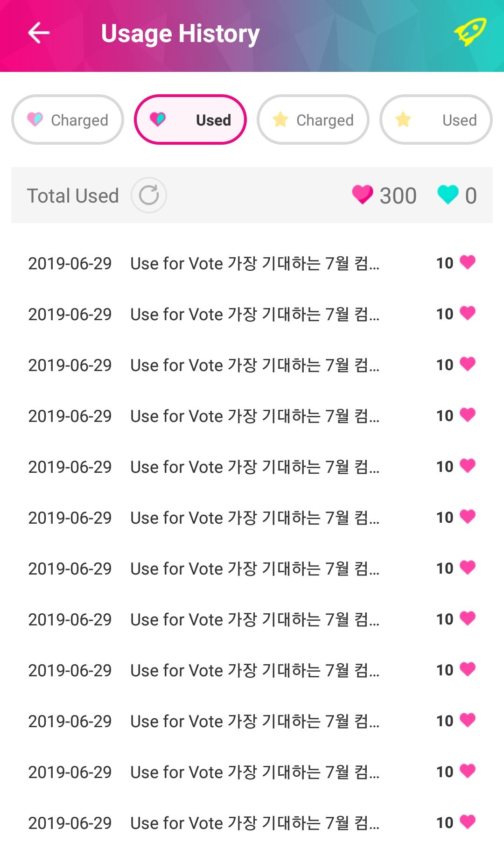This screenshot has width=504, height=856.
Task: Tap teal heart icon beside 0
Action: 448,195
